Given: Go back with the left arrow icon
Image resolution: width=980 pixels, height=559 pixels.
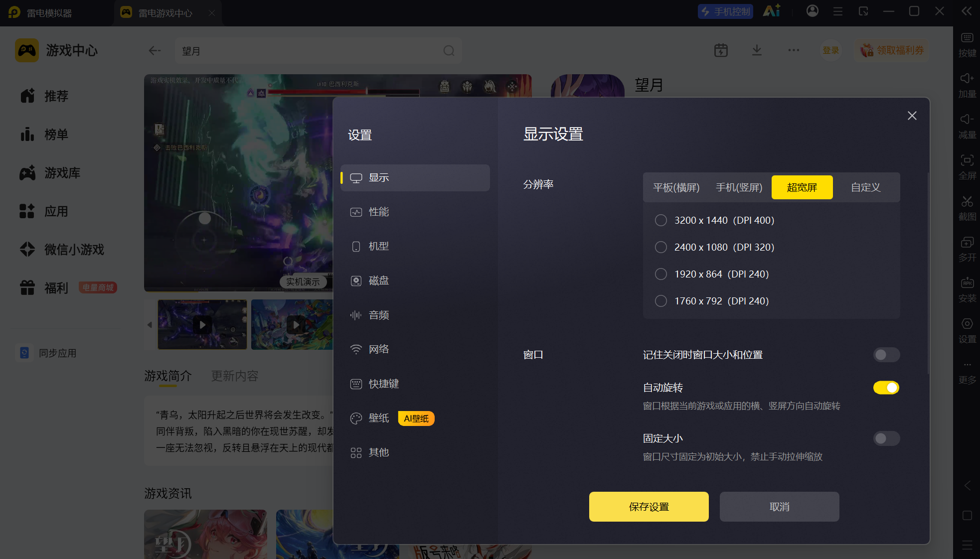Looking at the screenshot, I should tap(155, 51).
